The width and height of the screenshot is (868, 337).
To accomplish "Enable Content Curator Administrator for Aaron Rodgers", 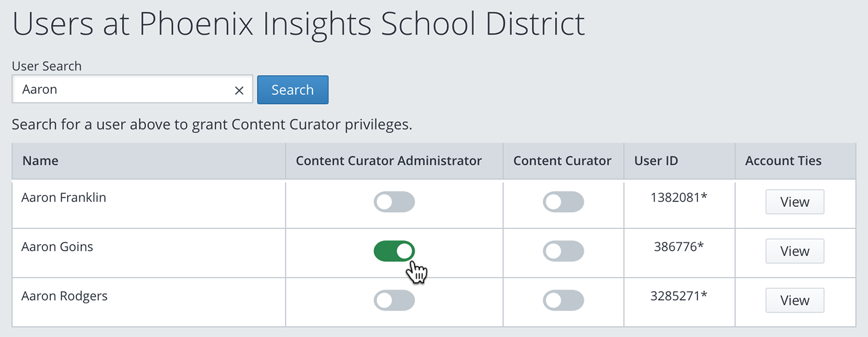I will point(394,300).
